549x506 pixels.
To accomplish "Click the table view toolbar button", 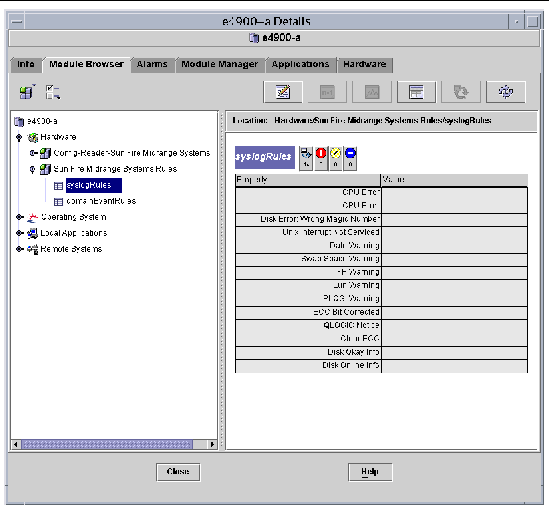I will 416,92.
